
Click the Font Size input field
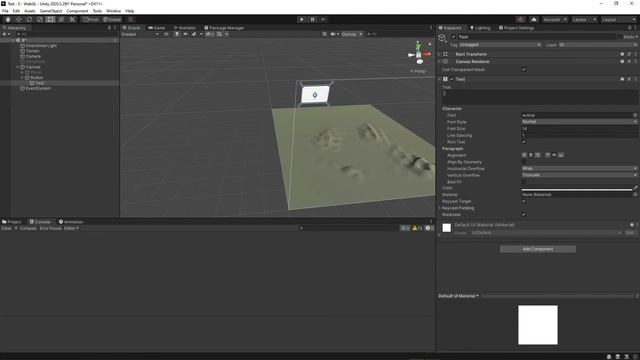point(579,129)
